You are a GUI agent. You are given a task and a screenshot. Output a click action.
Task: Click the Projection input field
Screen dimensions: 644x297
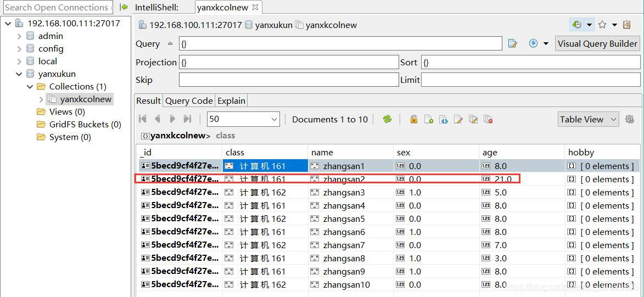(x=289, y=63)
